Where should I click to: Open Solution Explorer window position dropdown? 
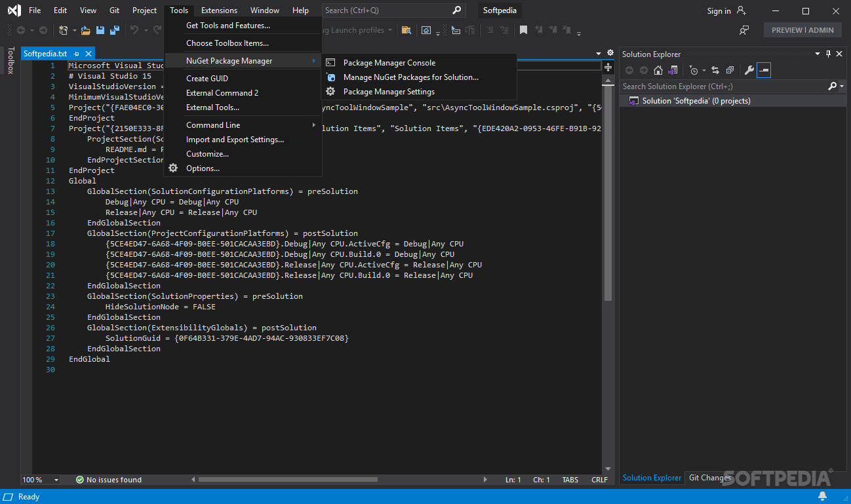[x=817, y=54]
